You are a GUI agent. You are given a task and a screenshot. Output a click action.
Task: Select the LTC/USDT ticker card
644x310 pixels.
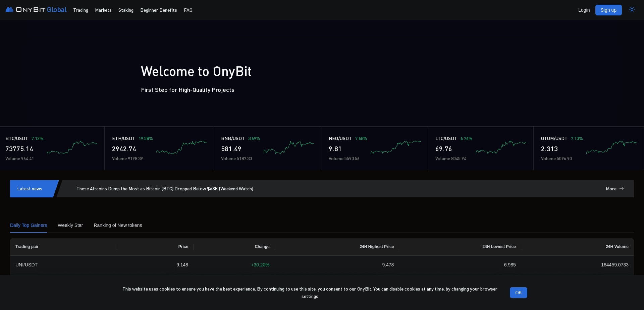pos(481,148)
